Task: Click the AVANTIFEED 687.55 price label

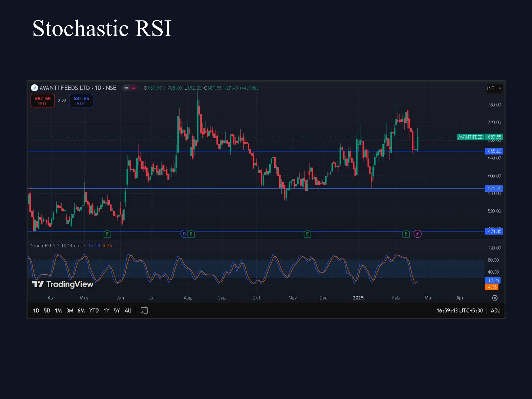Action: tap(480, 137)
